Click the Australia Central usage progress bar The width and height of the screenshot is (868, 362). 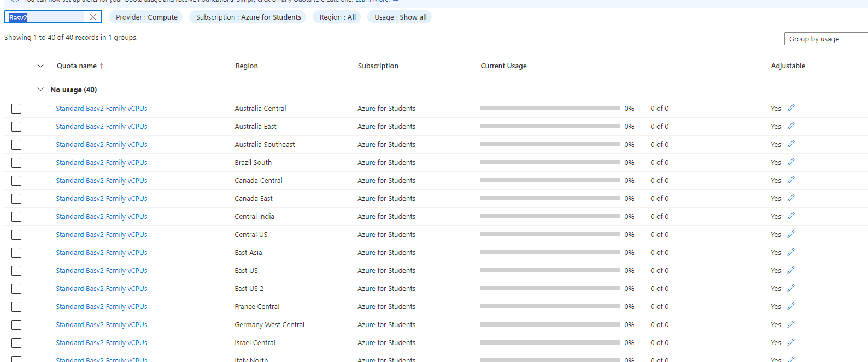click(550, 108)
